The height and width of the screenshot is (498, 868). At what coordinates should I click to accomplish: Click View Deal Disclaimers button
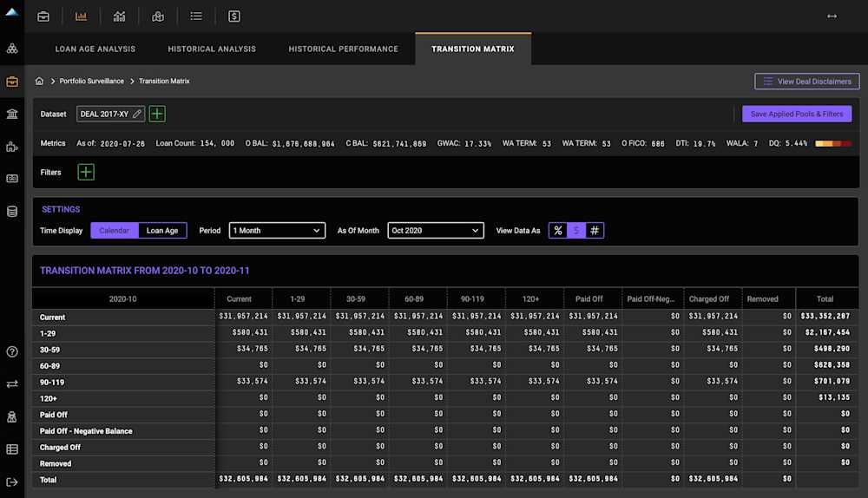[x=807, y=82]
